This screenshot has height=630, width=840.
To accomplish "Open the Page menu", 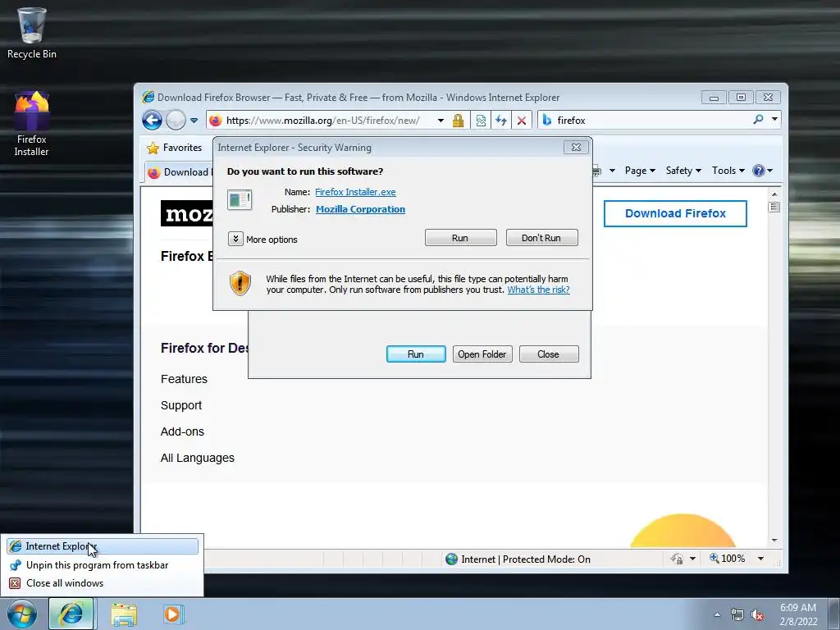I will pos(640,171).
